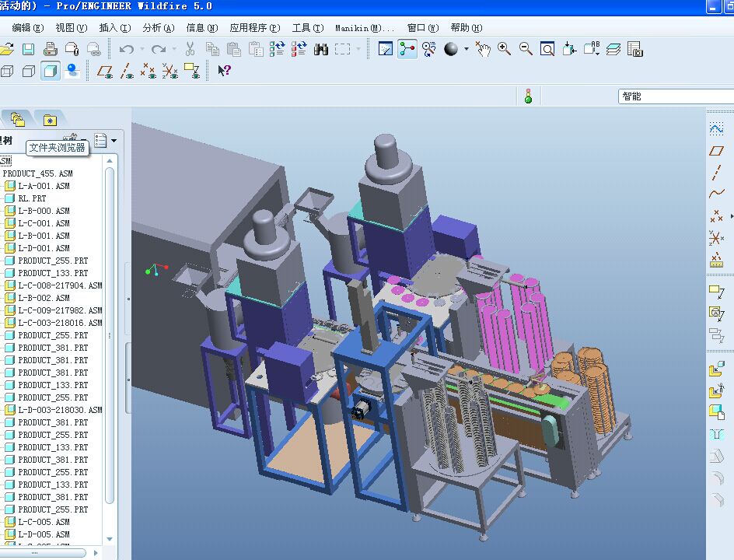Click the Undo arrow icon
Image resolution: width=734 pixels, height=560 pixels.
point(127,49)
